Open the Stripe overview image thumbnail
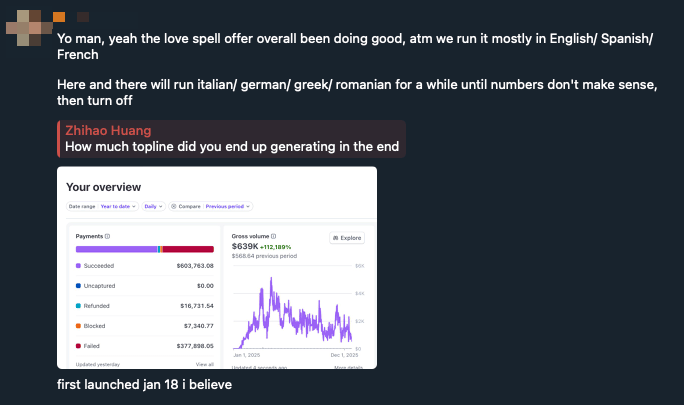The image size is (684, 405). point(217,268)
